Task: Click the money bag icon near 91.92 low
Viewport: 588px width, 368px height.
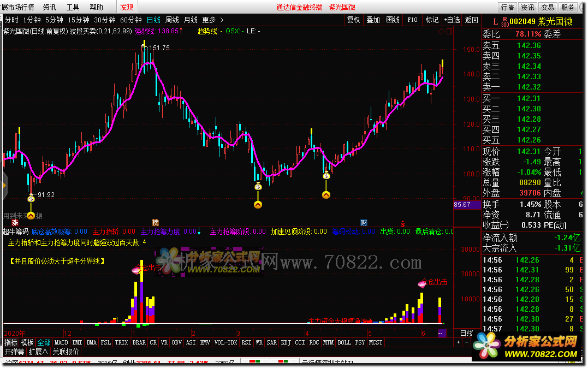Action: [31, 199]
